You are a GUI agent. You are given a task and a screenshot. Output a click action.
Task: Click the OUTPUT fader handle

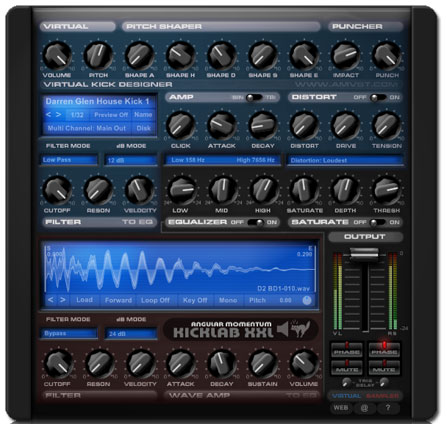point(364,254)
